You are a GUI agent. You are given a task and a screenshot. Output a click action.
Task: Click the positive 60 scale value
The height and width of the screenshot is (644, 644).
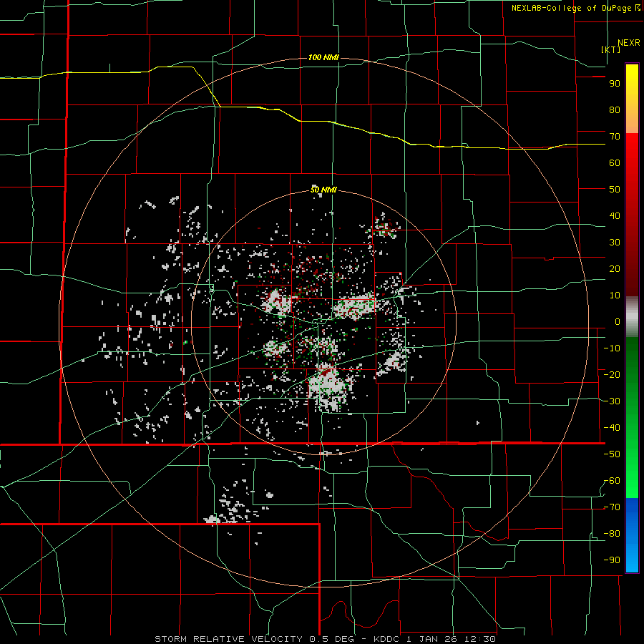coord(615,163)
